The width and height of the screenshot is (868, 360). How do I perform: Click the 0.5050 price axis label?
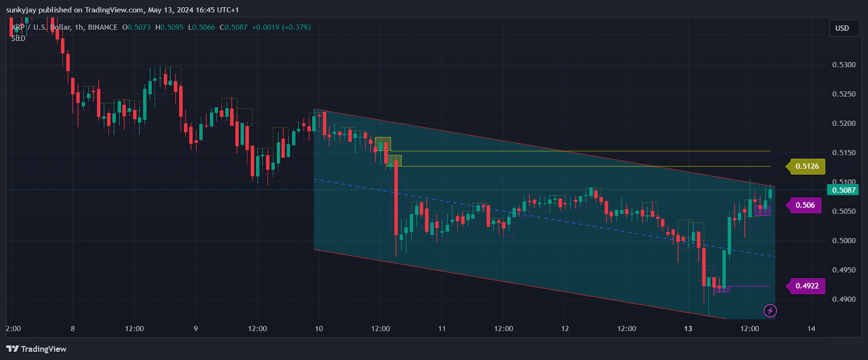(x=844, y=211)
